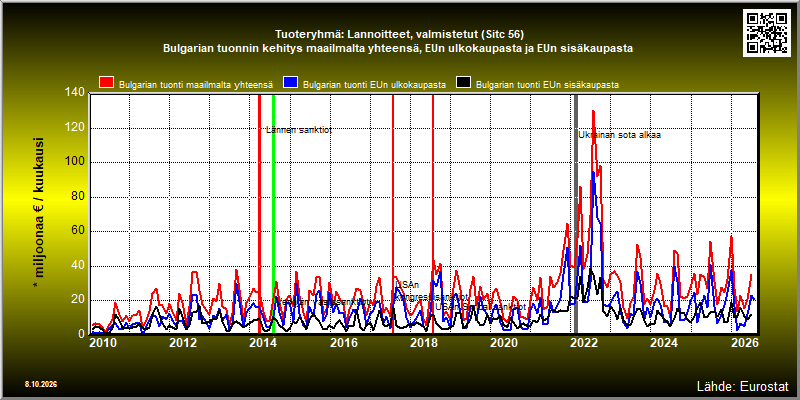The height and width of the screenshot is (400, 800).
Task: Select legend label 'Bulgarian tuonti maailmalta yhteensä'
Action: [196, 85]
